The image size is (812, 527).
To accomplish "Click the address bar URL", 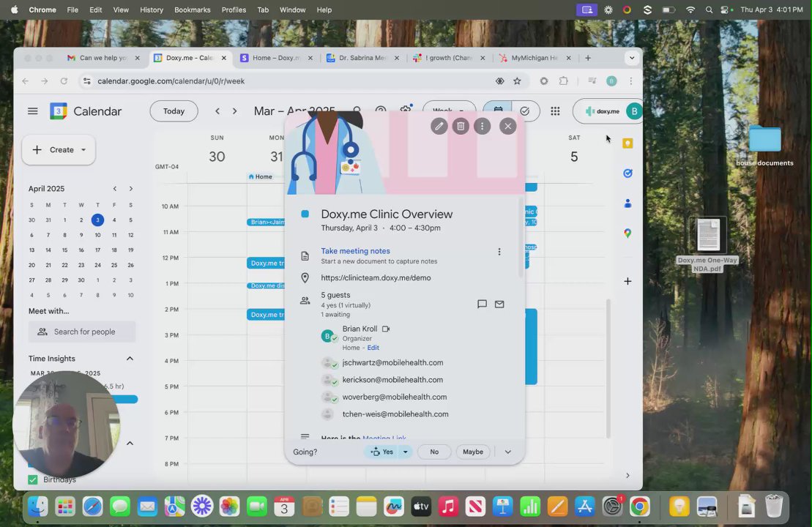I will point(171,81).
